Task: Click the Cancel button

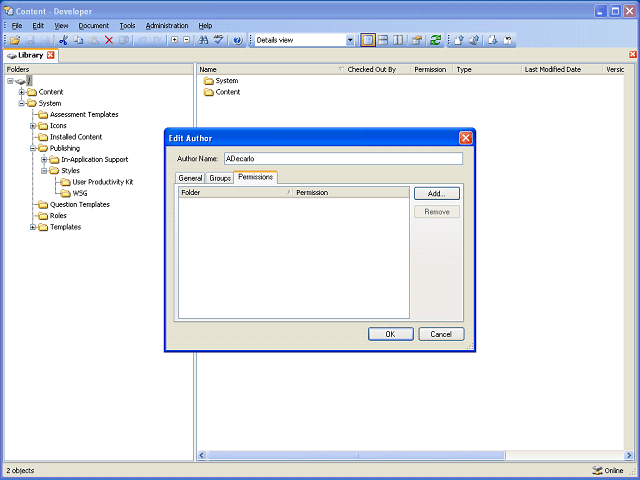Action: [x=441, y=334]
